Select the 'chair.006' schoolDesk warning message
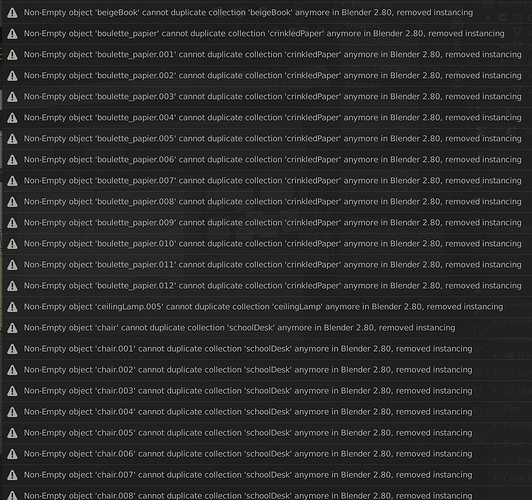This screenshot has height=500, width=532. (x=248, y=454)
